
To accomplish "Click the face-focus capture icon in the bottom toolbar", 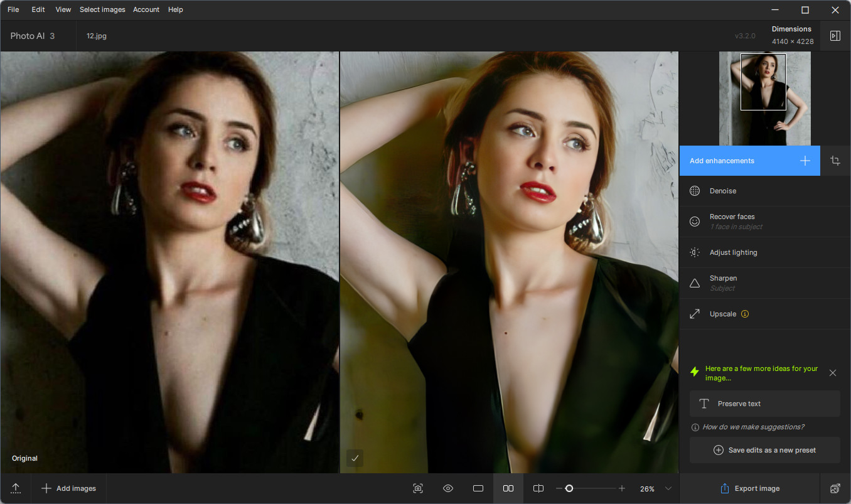I will (418, 488).
